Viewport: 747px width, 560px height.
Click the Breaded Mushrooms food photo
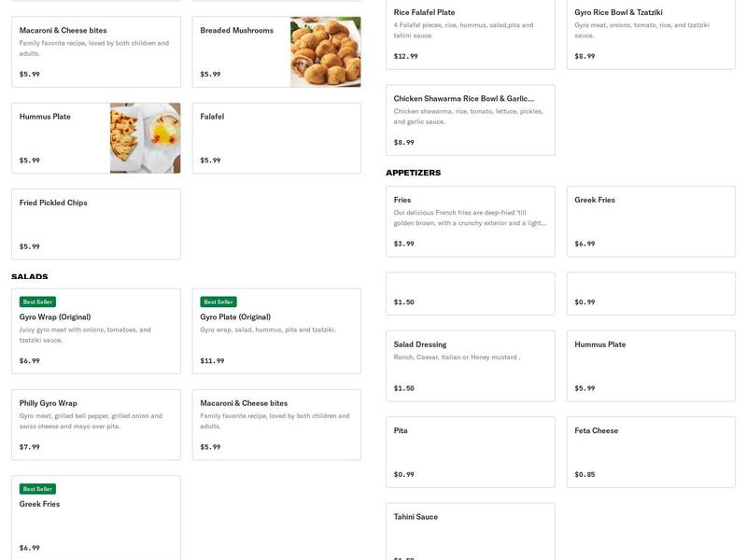[x=328, y=49]
